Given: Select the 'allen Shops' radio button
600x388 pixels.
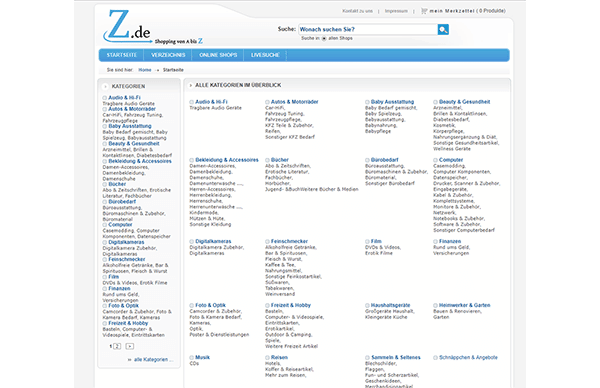Looking at the screenshot, I should [x=324, y=38].
